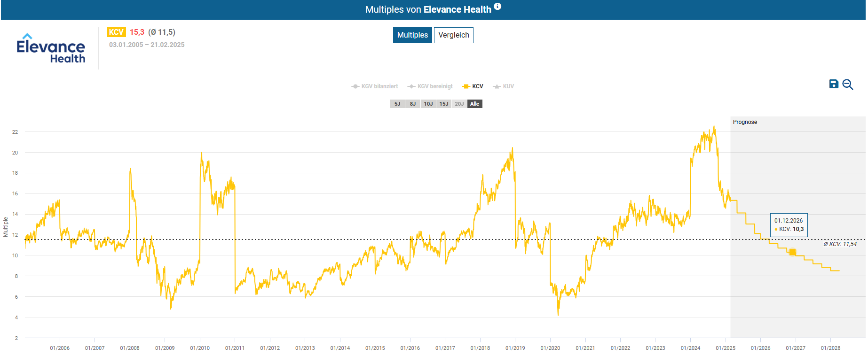The width and height of the screenshot is (868, 363).
Task: Click the Prognose forecast area label
Action: 745,122
